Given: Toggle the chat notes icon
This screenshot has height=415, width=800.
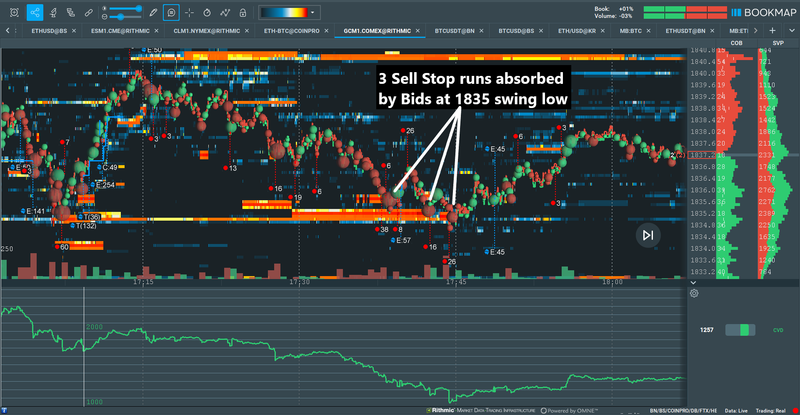Looking at the screenshot, I should (x=171, y=12).
